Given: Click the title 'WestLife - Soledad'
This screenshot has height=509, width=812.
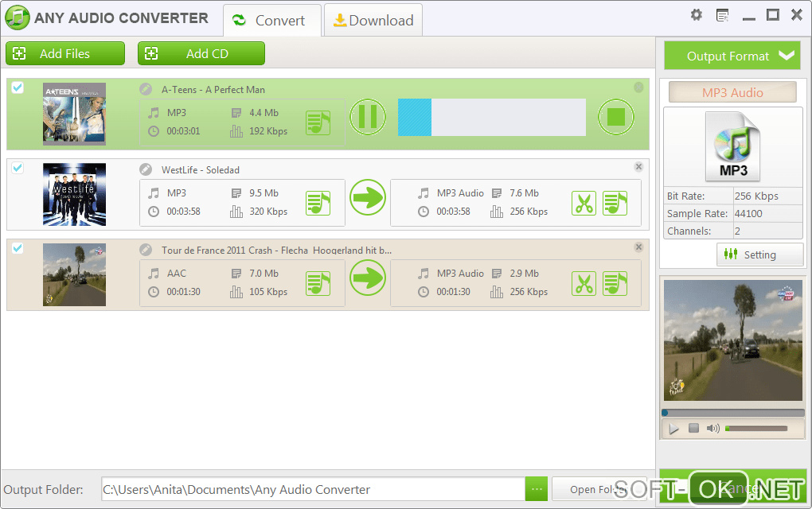Looking at the screenshot, I should (x=201, y=169).
